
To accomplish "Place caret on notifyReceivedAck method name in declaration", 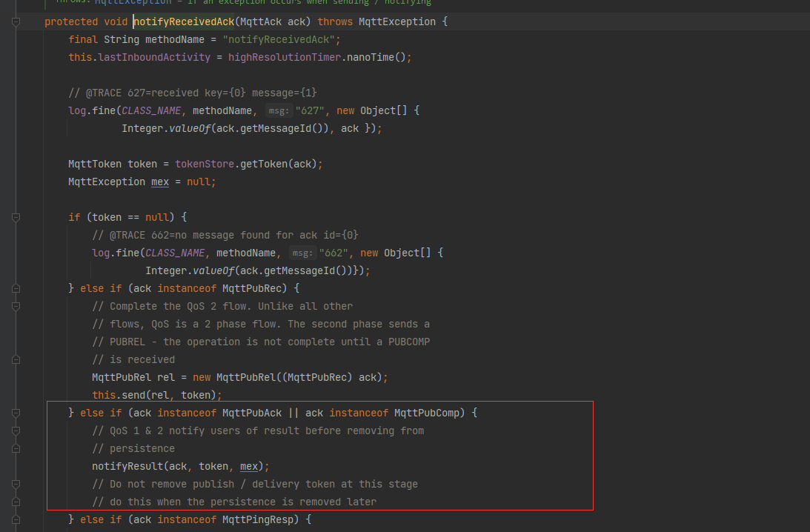I will click(x=184, y=21).
